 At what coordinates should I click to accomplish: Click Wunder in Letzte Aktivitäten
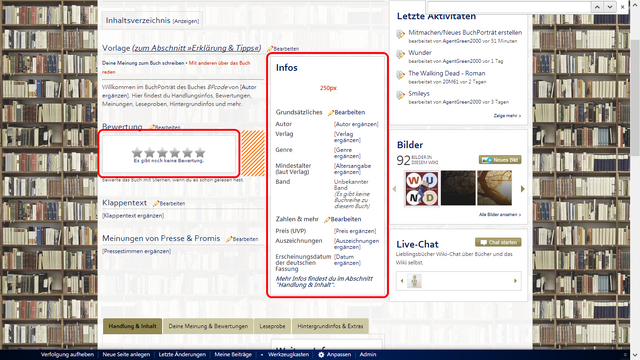[x=420, y=53]
